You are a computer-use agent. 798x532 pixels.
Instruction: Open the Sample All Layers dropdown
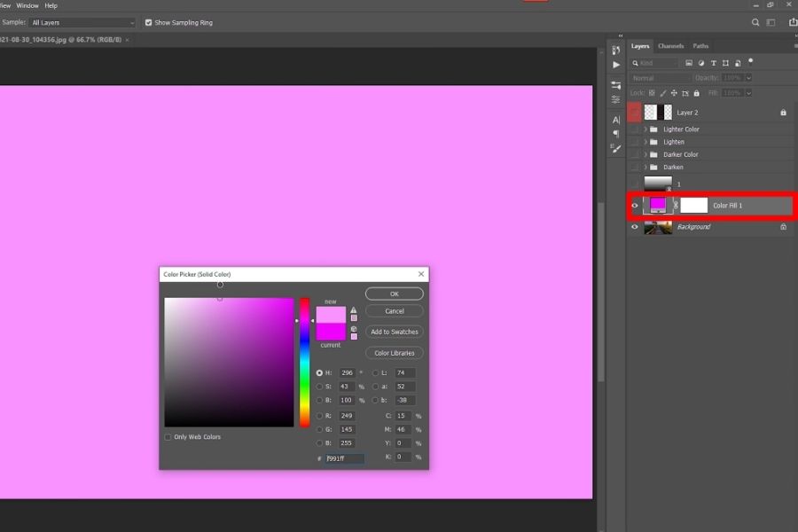pos(82,22)
